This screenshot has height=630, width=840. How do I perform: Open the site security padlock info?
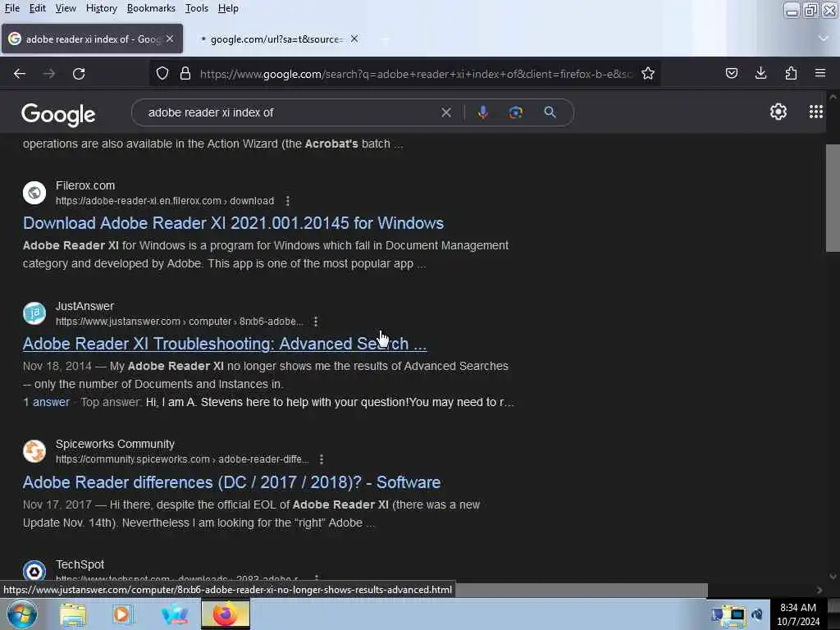185,73
